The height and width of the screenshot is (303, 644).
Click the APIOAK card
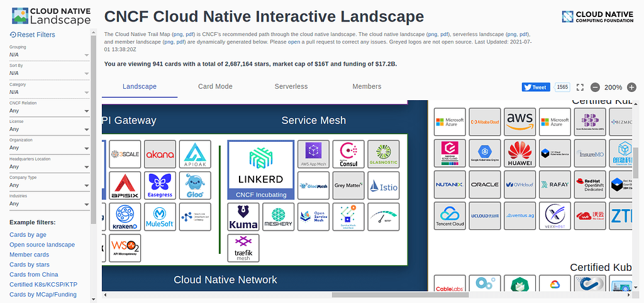(195, 154)
